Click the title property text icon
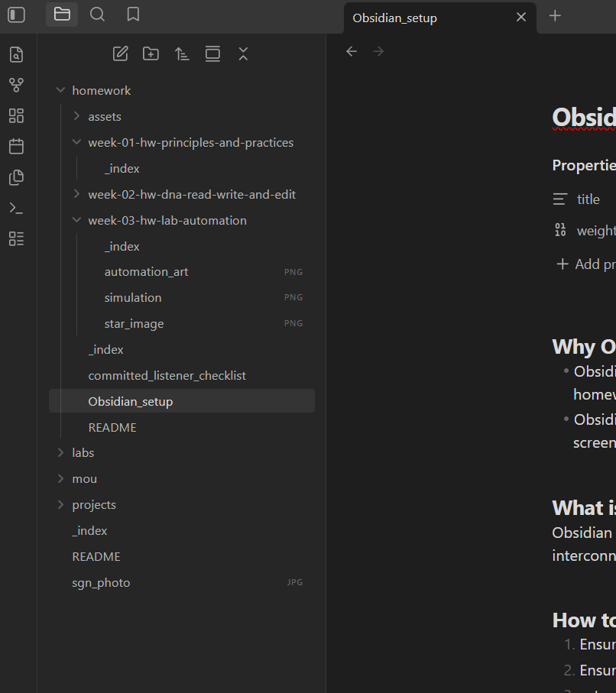The width and height of the screenshot is (616, 693). [x=560, y=199]
